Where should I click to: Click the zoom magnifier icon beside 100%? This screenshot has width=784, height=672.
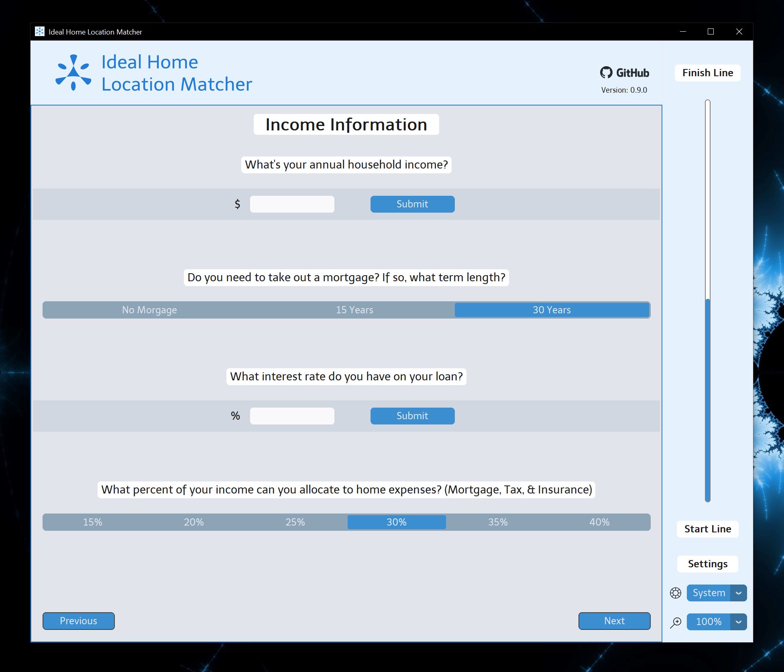(x=676, y=622)
